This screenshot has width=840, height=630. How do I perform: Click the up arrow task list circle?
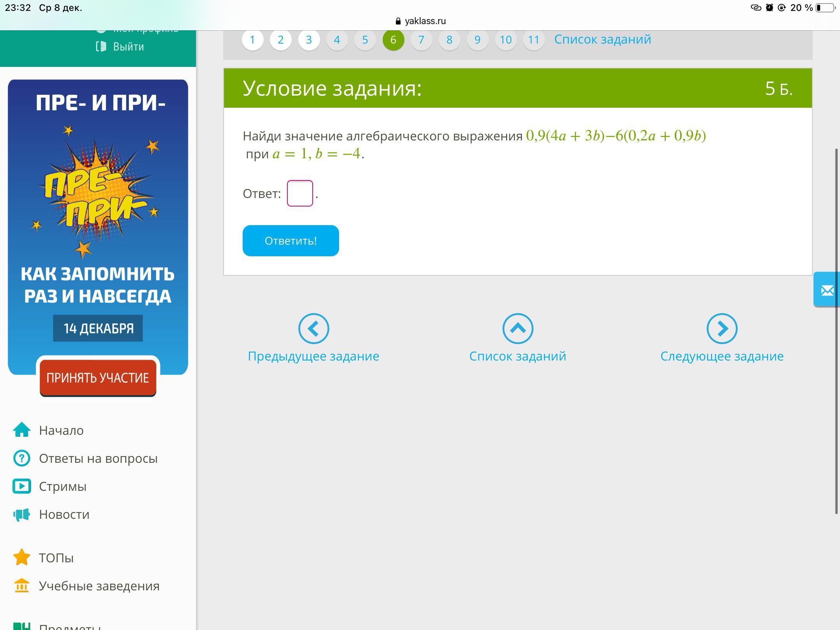[518, 329]
